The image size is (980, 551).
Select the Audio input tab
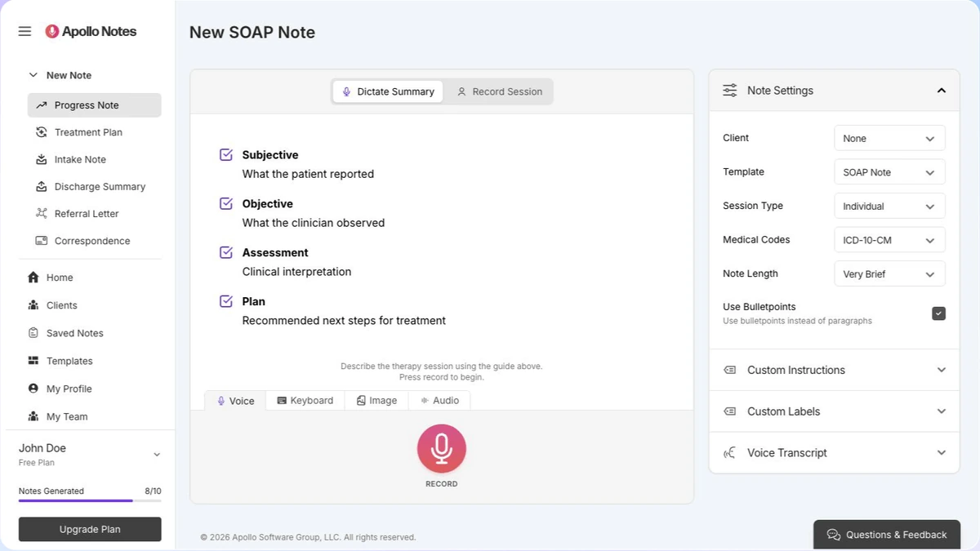pyautogui.click(x=439, y=401)
